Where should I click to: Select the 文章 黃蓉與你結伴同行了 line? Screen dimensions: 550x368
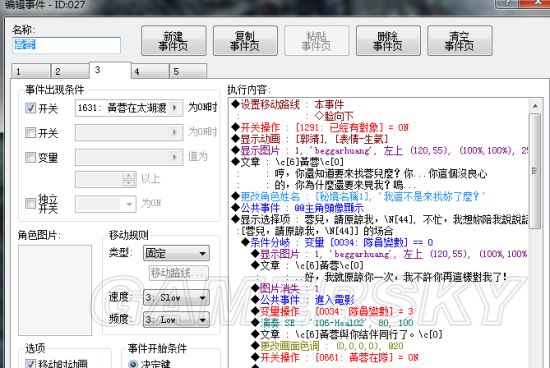[347, 334]
